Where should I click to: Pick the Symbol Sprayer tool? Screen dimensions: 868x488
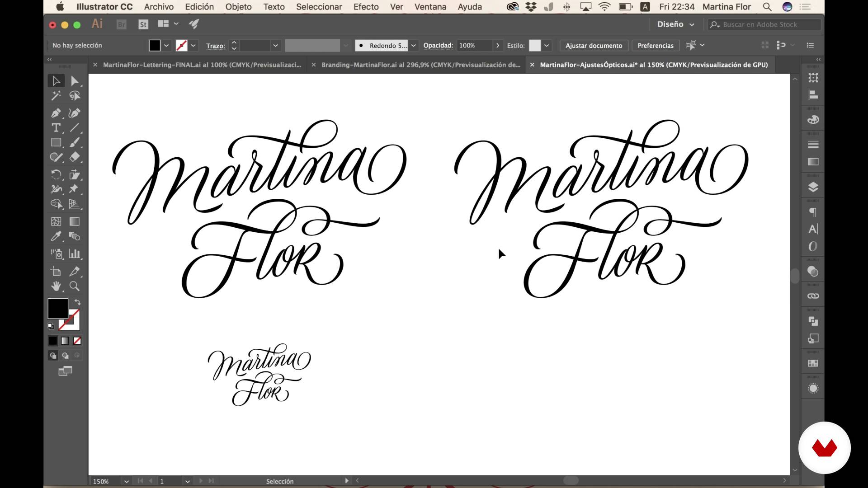(56, 254)
